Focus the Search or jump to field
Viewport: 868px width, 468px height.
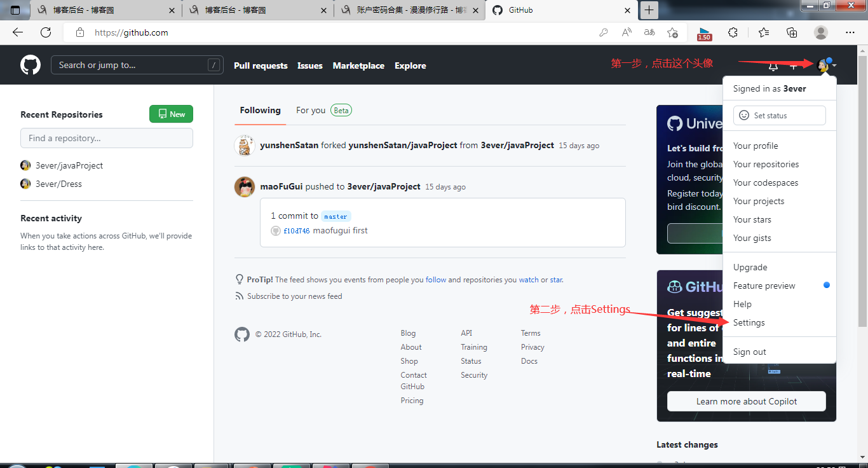[x=137, y=65]
